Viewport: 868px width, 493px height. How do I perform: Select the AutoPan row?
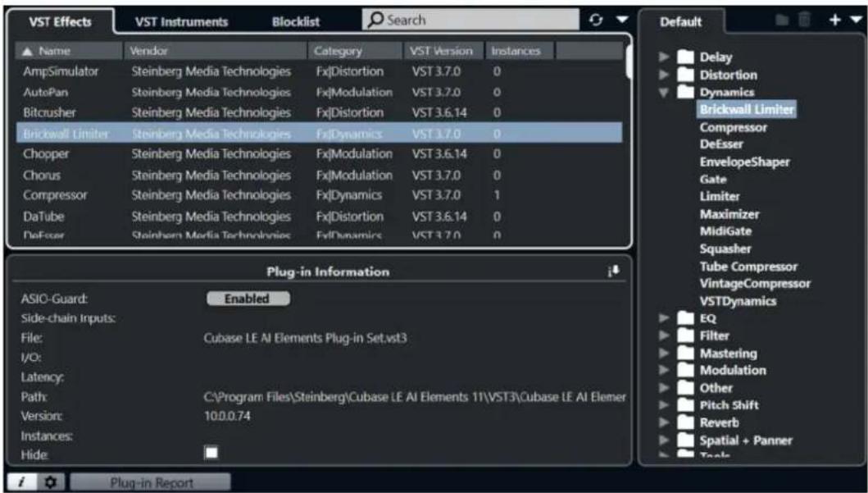click(320, 92)
